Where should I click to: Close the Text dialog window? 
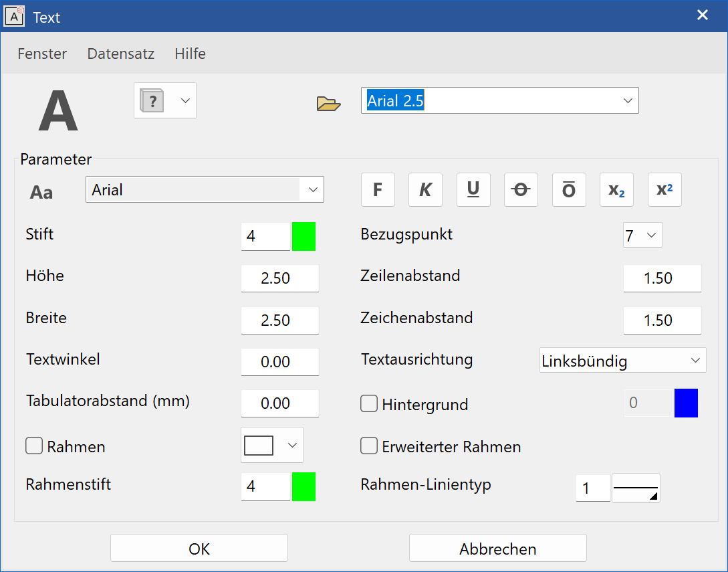pos(703,15)
